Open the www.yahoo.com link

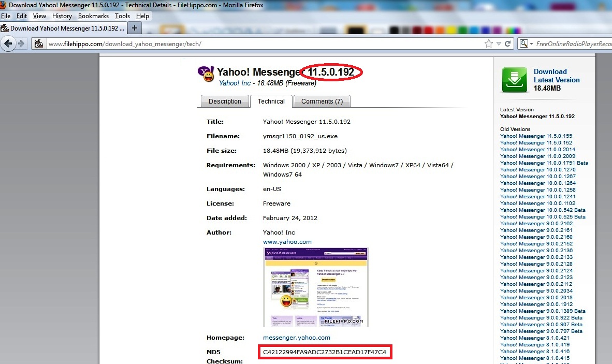[x=287, y=242]
